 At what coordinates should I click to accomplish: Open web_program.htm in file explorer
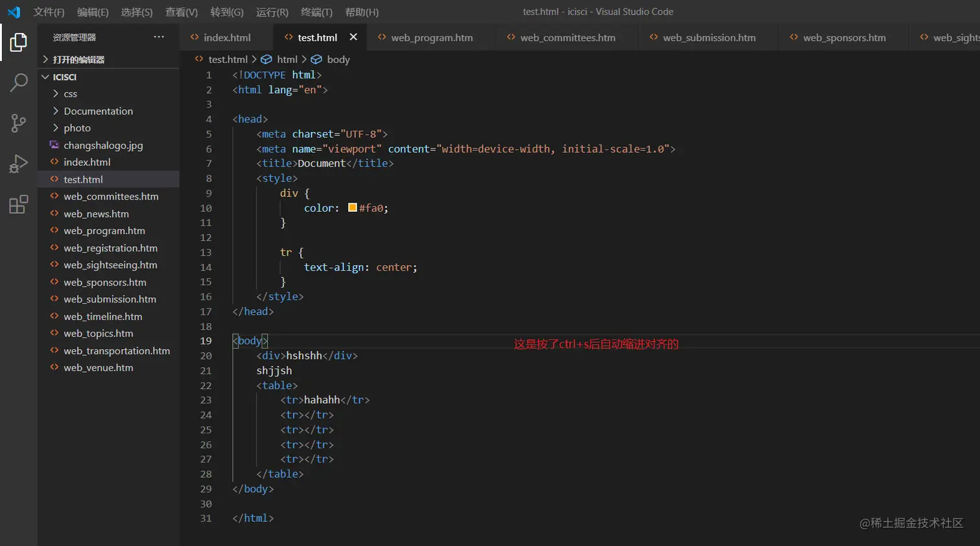(108, 231)
